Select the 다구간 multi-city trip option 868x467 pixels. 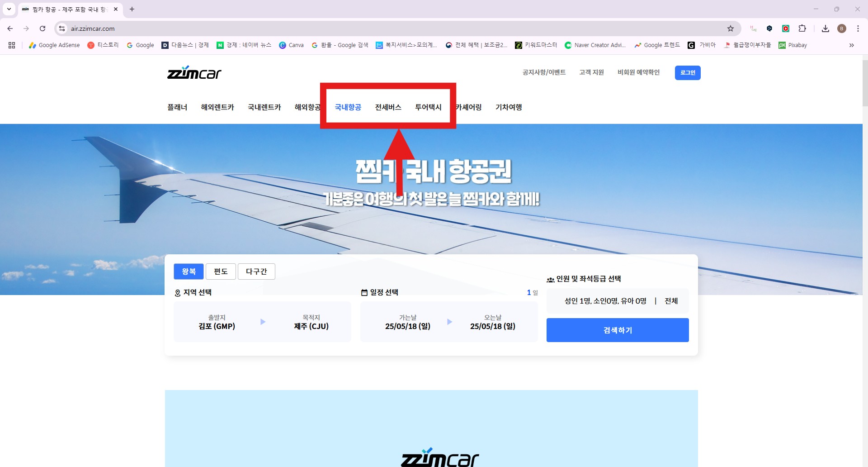point(256,271)
